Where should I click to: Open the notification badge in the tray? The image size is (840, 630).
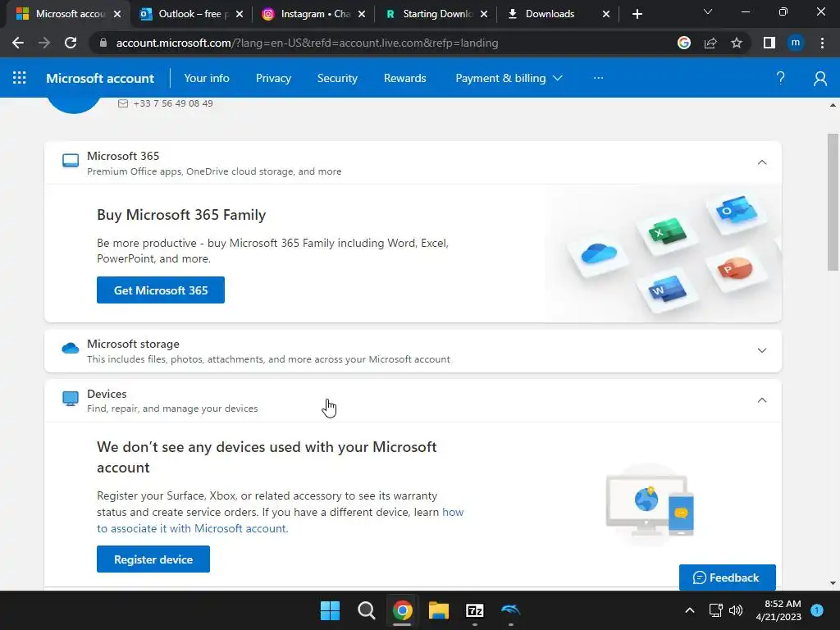[817, 609]
